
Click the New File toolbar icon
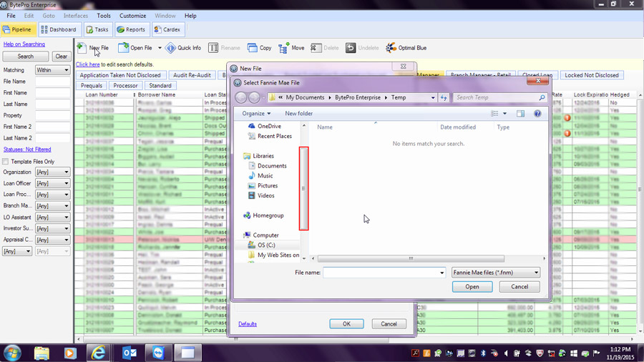[82, 48]
